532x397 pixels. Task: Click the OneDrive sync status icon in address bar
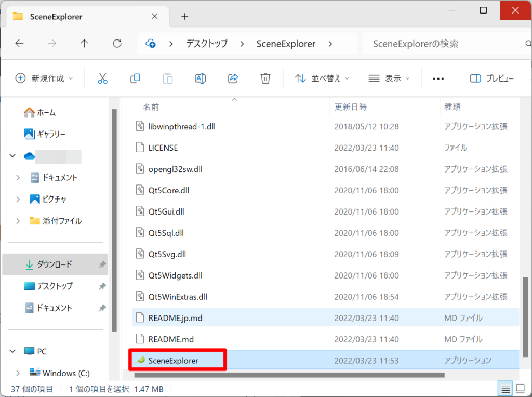(150, 44)
